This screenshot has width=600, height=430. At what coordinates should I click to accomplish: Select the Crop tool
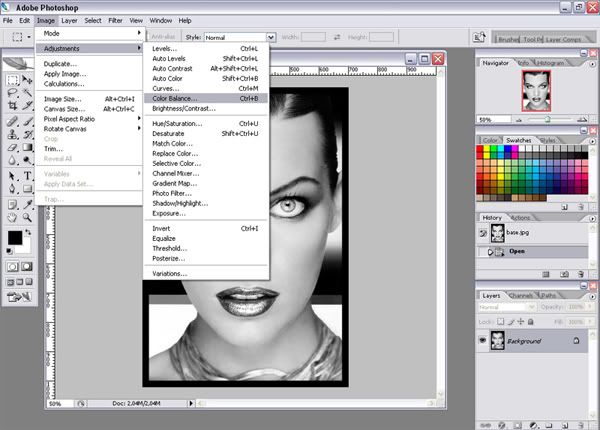click(13, 106)
